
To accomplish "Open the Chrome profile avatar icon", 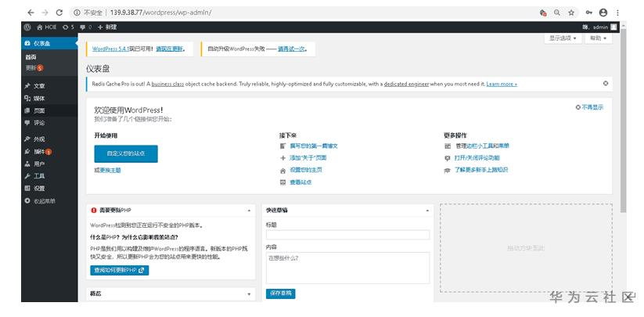I will 603,13.
